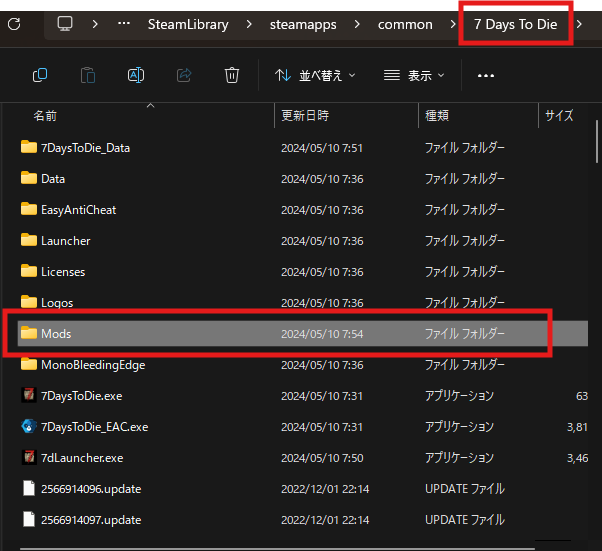Expand chevron after steamapps breadcrumb
This screenshot has height=551, width=602.
pos(357,24)
